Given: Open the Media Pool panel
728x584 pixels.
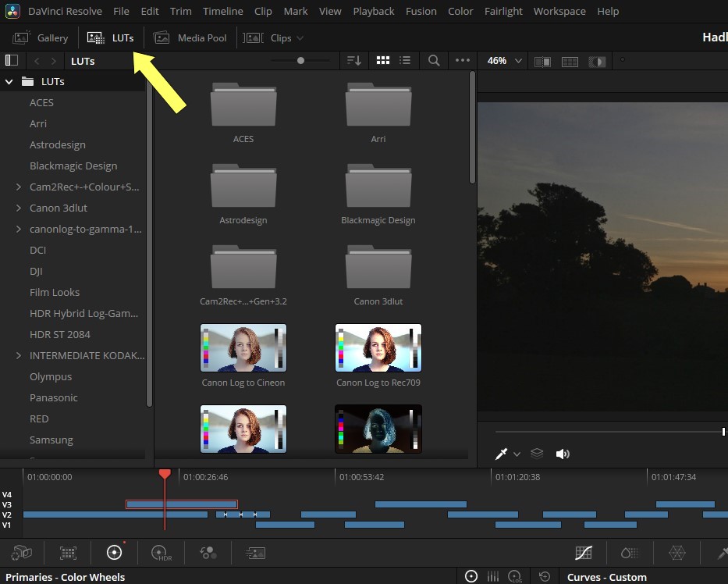Looking at the screenshot, I should (x=190, y=37).
